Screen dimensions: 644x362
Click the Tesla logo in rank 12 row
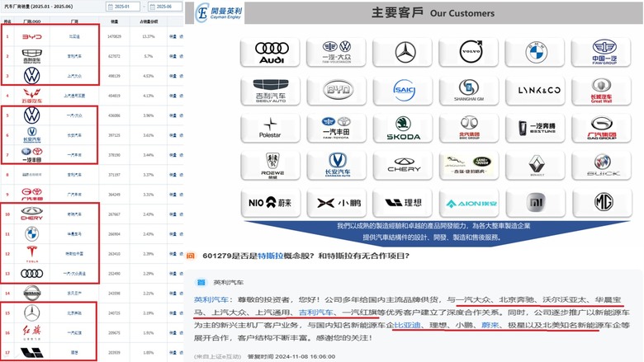pyautogui.click(x=31, y=254)
